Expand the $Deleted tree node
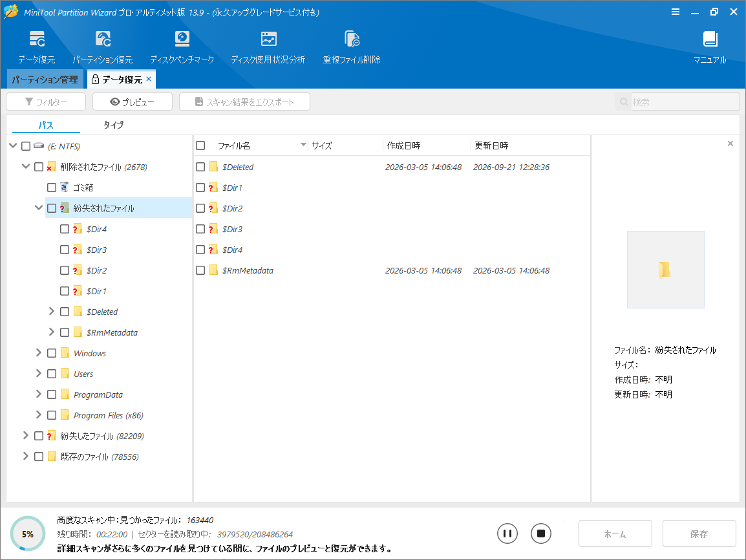 pyautogui.click(x=51, y=311)
